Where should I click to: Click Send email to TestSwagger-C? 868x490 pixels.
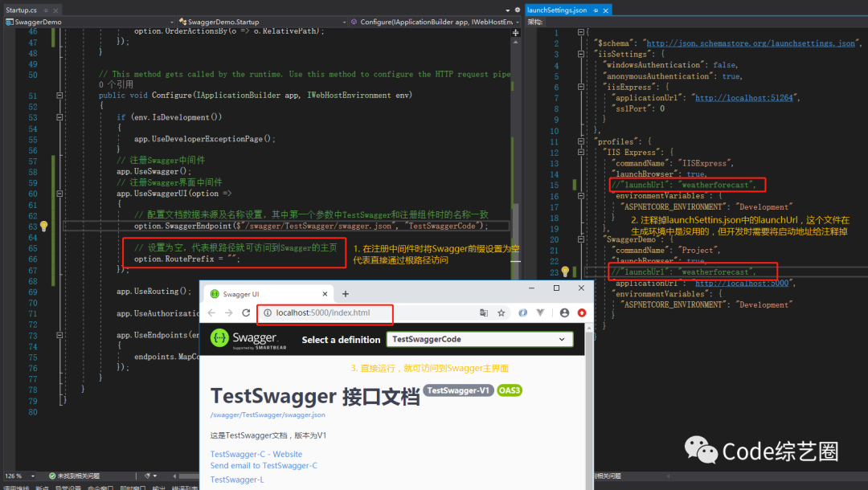[x=264, y=466]
